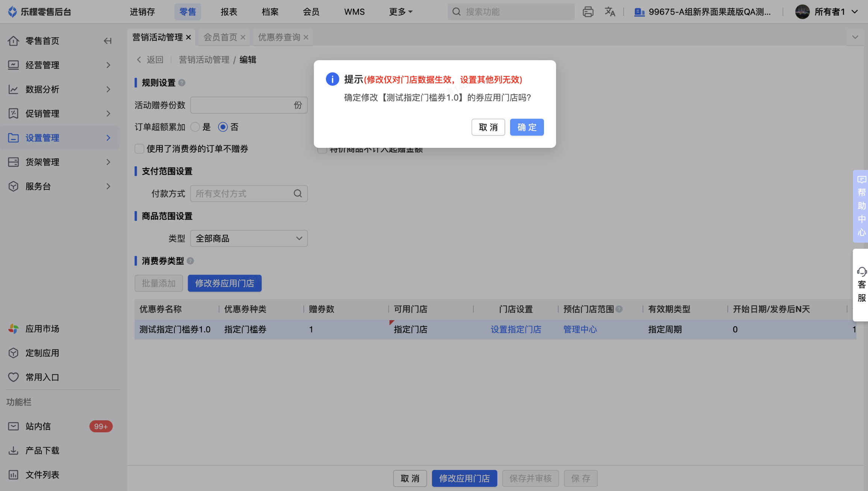Click the printer icon in top bar

click(588, 12)
